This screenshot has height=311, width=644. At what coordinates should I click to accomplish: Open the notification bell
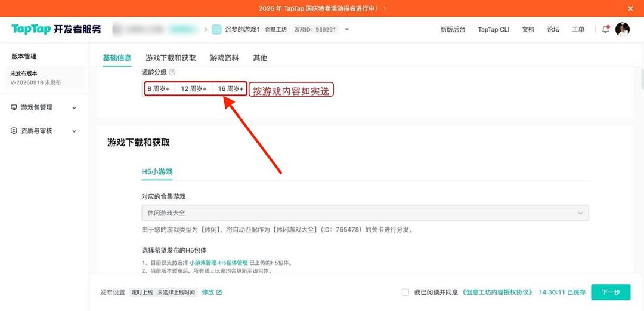click(605, 30)
